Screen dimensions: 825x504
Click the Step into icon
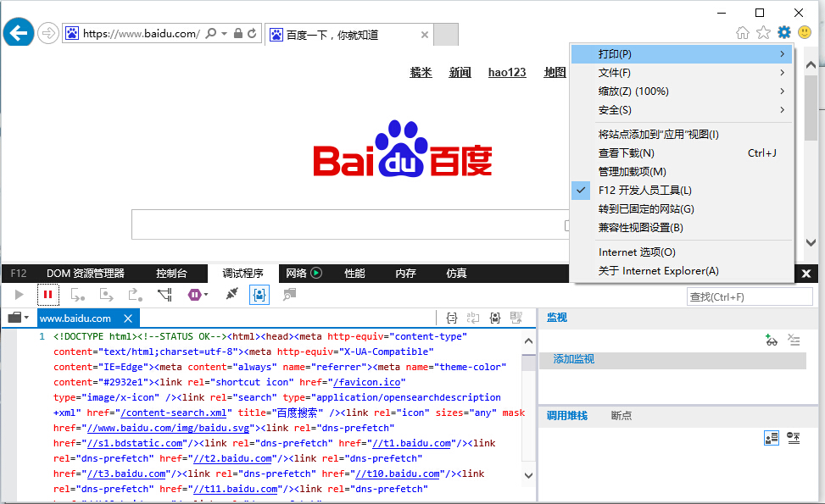(77, 295)
